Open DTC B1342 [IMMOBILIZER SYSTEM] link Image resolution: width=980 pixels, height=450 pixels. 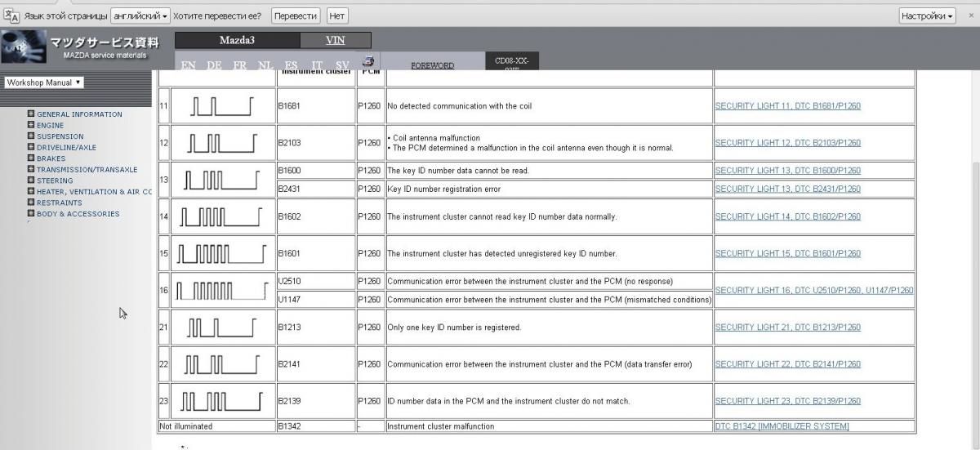tap(782, 426)
